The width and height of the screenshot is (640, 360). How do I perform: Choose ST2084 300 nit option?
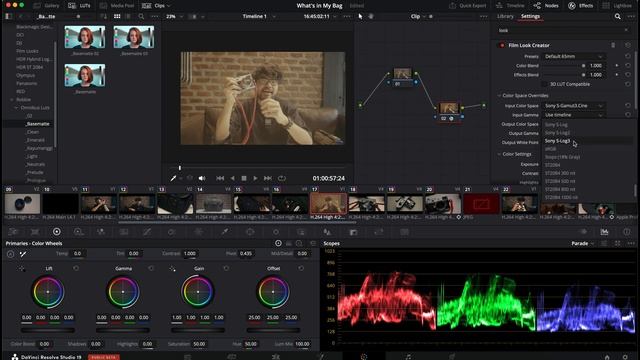point(560,173)
